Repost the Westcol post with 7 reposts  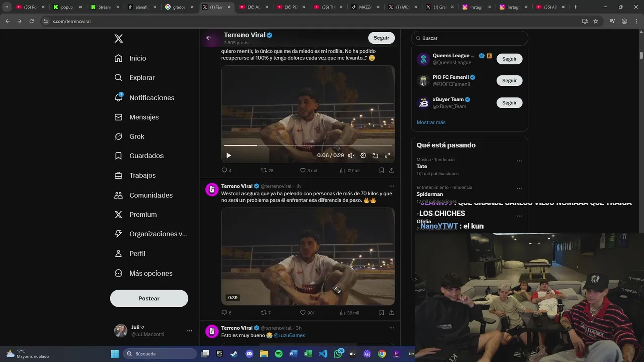(x=265, y=313)
